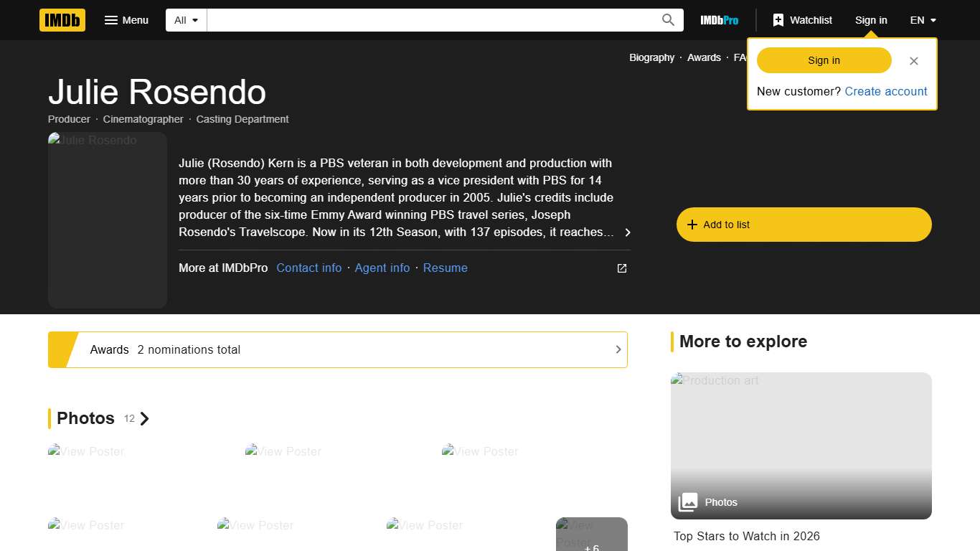Open the Photos gallery arrow
Screen dimensions: 980x551
[145, 418]
